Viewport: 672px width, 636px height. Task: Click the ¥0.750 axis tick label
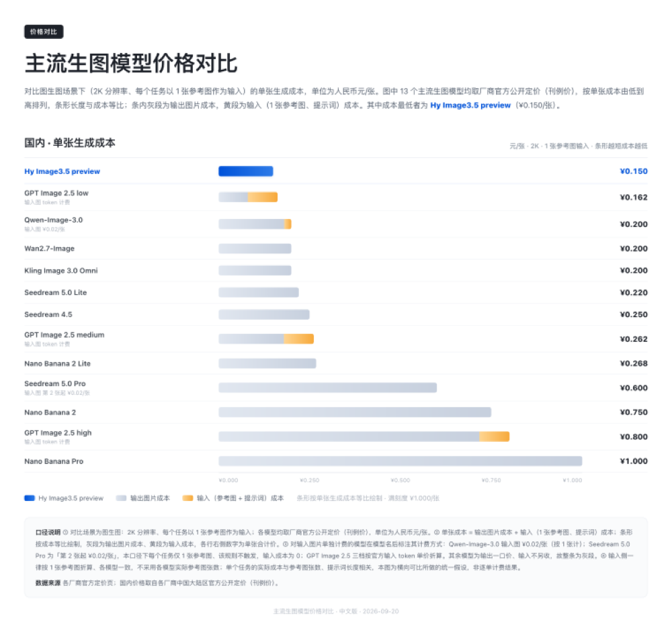[491, 481]
